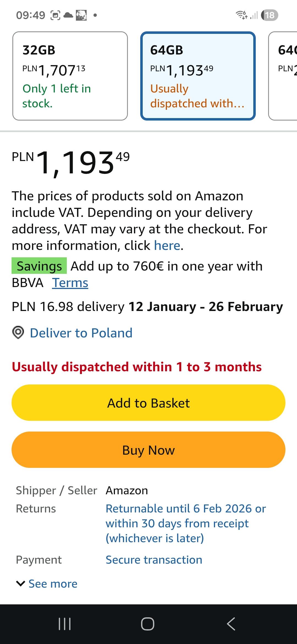Image resolution: width=297 pixels, height=644 pixels.
Task: Select the 32GB storage option
Action: pyautogui.click(x=70, y=76)
